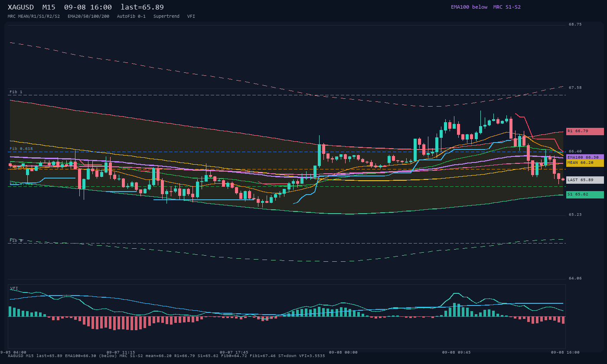
Task: Click the 66.40 price axis label
Action: coord(575,151)
